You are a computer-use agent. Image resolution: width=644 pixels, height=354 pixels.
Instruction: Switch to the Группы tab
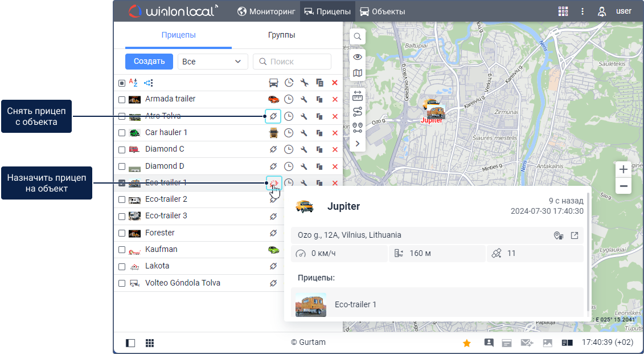(x=281, y=35)
